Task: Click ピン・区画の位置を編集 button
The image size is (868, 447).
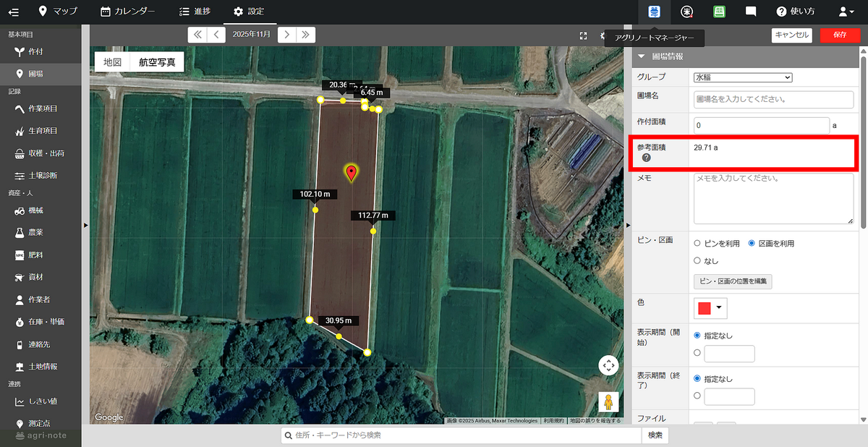Action: 733,281
